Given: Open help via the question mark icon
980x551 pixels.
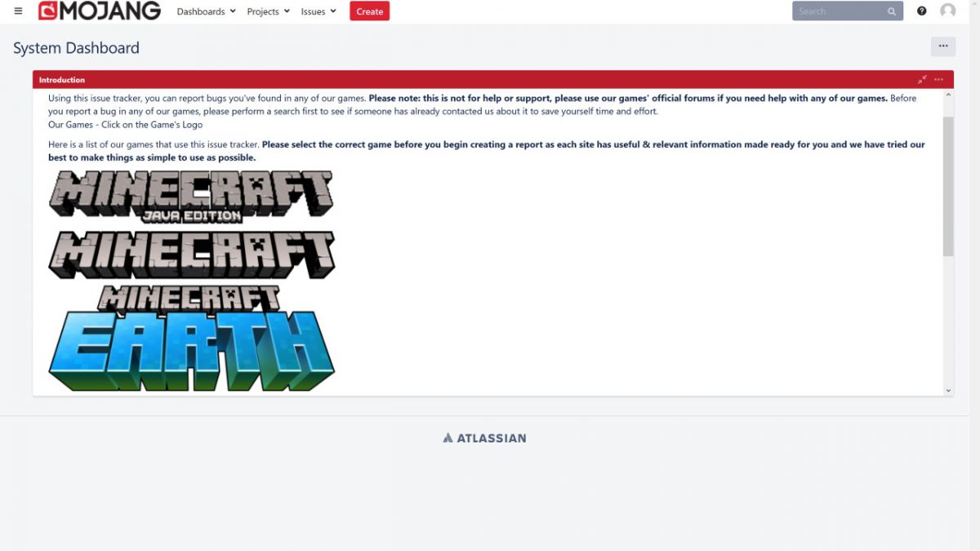Looking at the screenshot, I should click(922, 11).
